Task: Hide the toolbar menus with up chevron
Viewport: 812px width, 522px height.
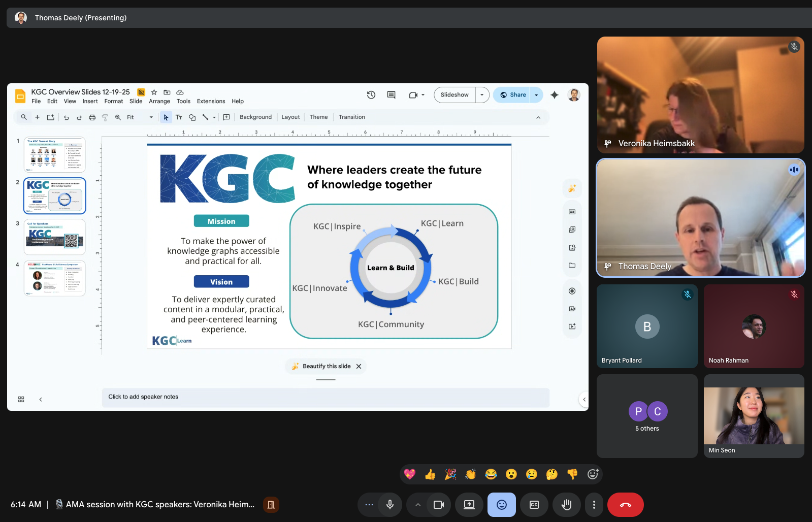Action: click(x=538, y=117)
